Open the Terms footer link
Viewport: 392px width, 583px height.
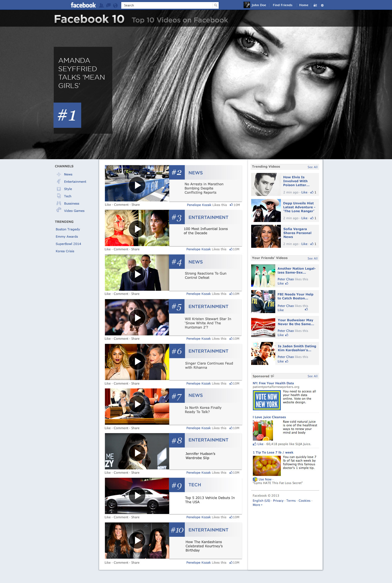[291, 501]
